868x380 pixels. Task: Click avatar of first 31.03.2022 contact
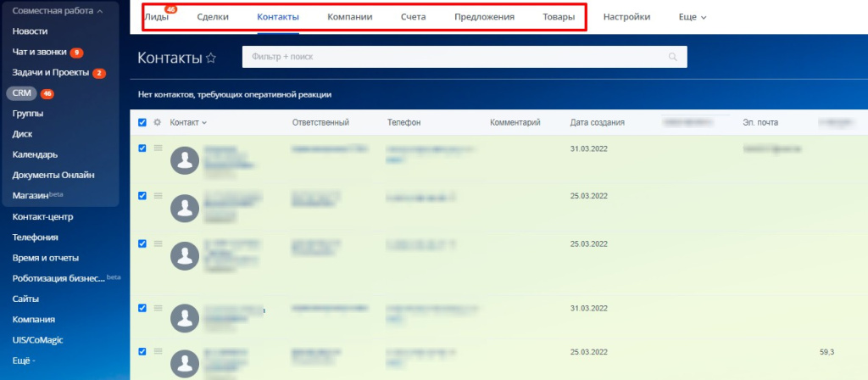(x=184, y=160)
